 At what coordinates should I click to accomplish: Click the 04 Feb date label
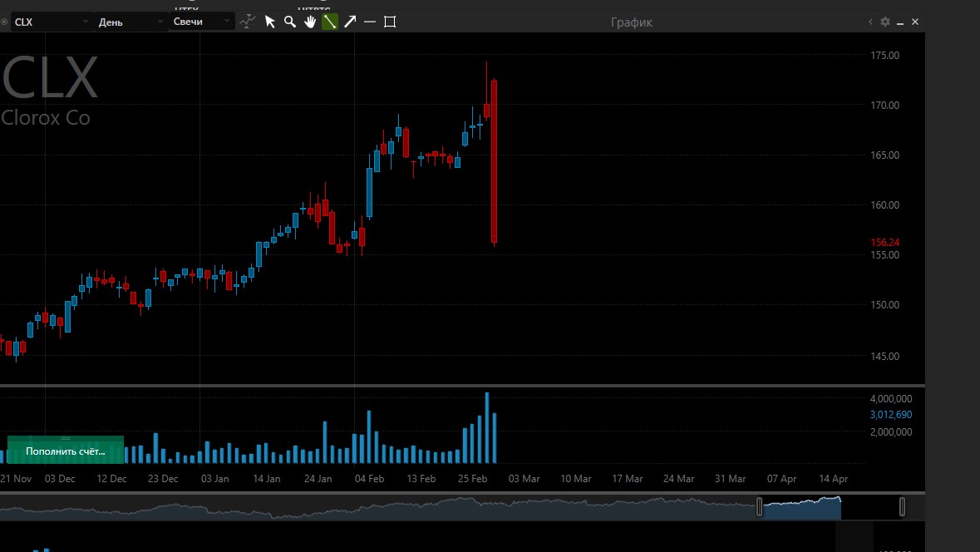pos(369,479)
